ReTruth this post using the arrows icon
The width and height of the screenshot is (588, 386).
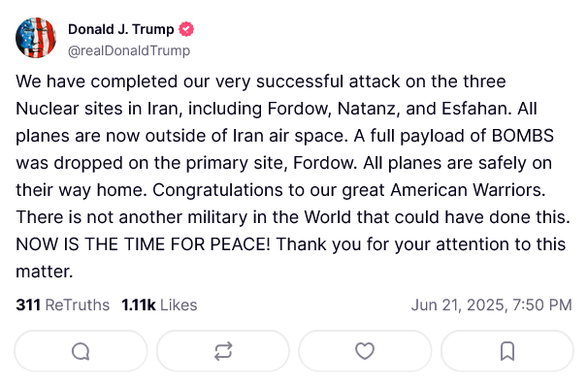point(223,351)
